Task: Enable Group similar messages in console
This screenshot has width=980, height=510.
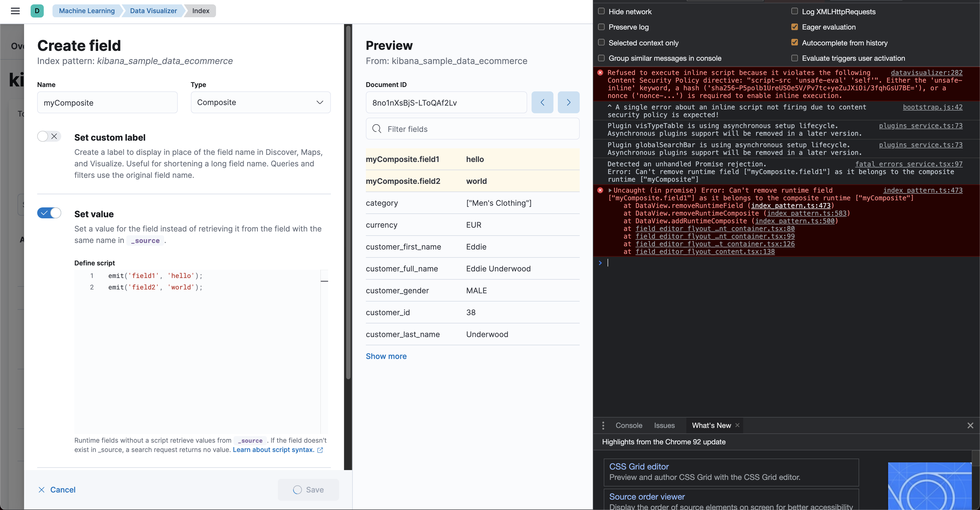Action: (602, 58)
